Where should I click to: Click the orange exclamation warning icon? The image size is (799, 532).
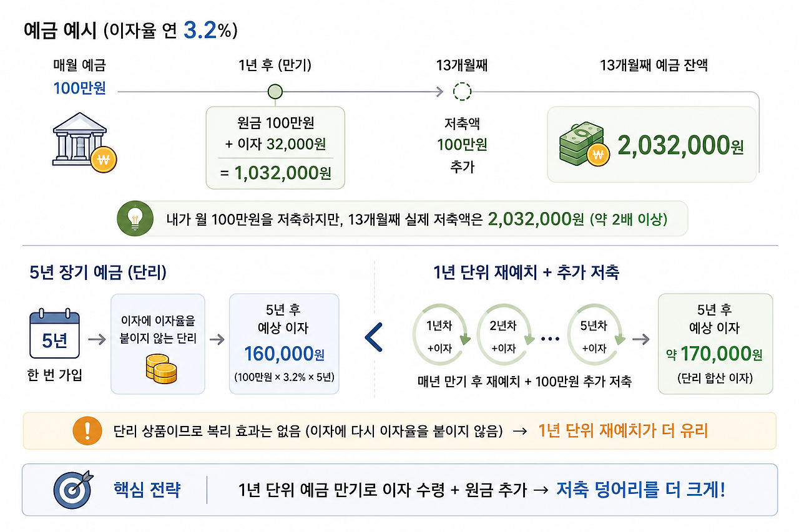click(87, 430)
